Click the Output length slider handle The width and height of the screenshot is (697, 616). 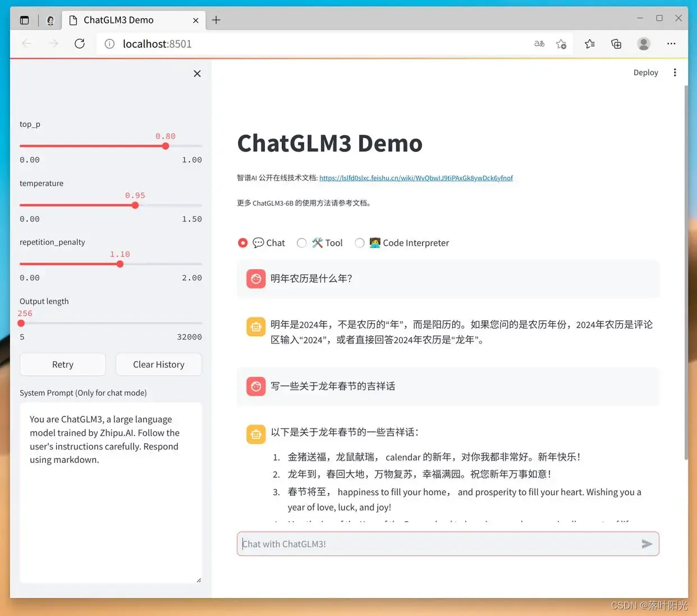[x=21, y=323]
